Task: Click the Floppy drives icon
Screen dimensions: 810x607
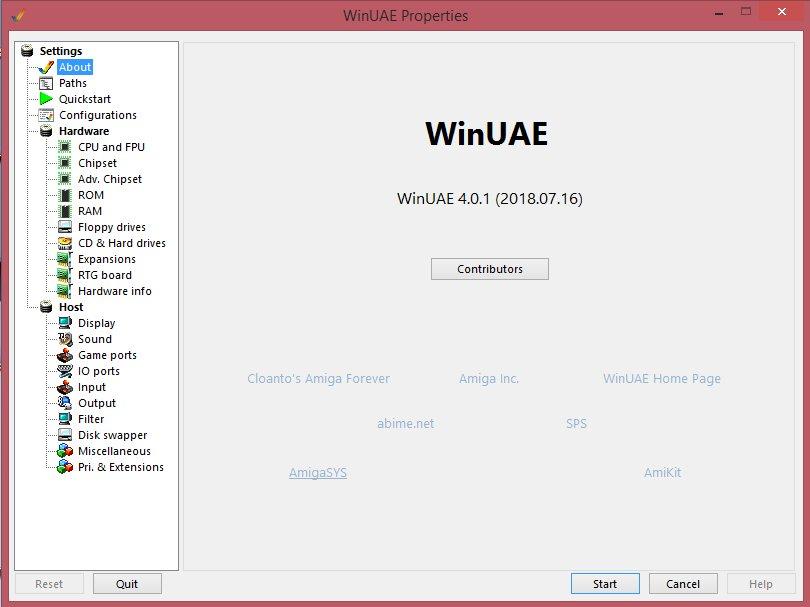Action: click(65, 227)
